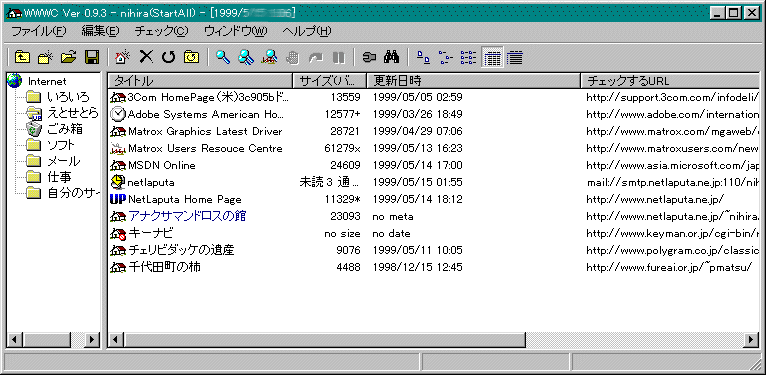
Task: Click the circular arrow refresh icon
Action: coord(169,58)
